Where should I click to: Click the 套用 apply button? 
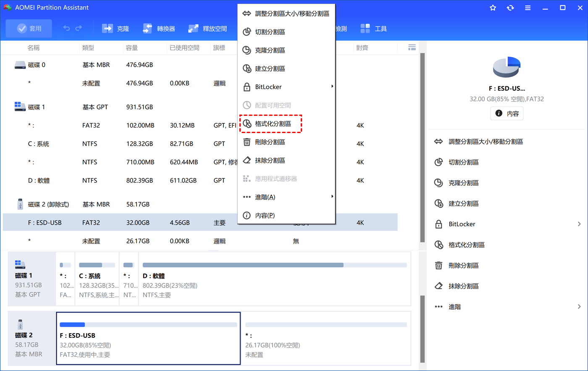pyautogui.click(x=29, y=28)
